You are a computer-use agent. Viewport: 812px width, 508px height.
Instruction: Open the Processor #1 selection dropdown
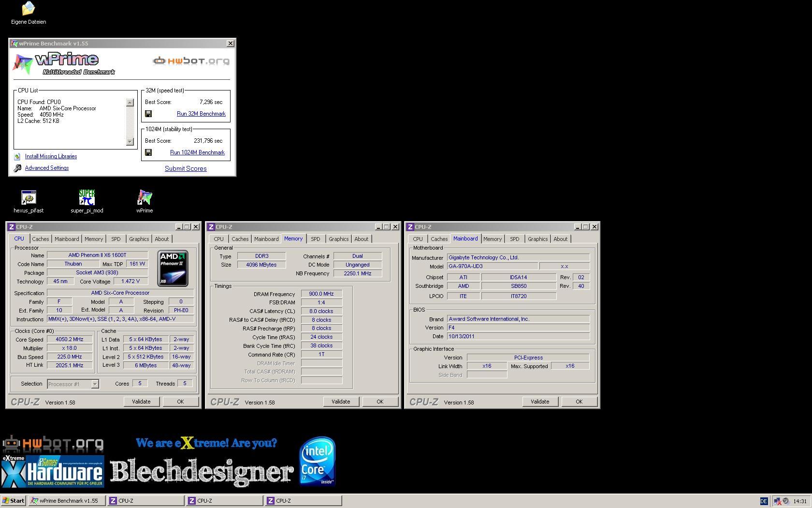point(95,384)
